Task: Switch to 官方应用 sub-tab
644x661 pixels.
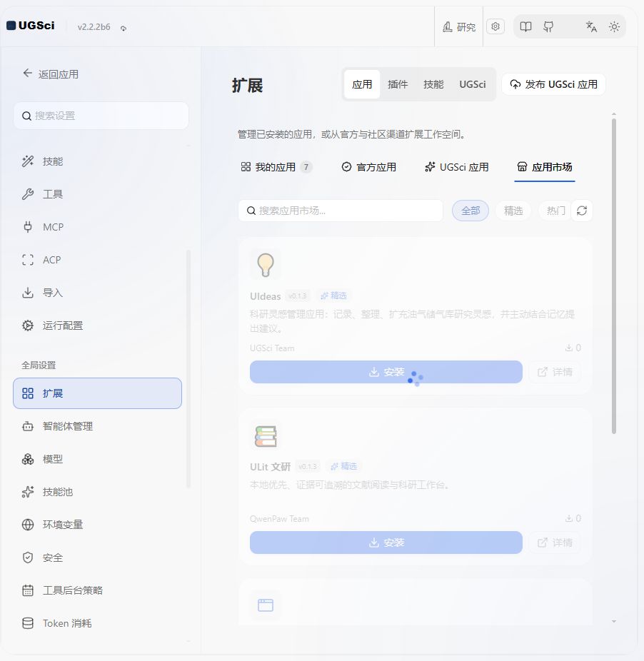Action: click(369, 167)
